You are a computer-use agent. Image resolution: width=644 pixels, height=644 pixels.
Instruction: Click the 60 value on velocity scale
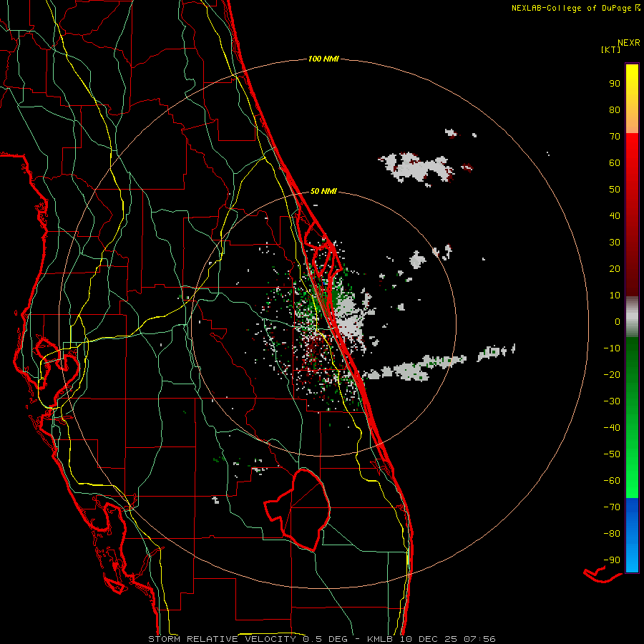tap(615, 162)
